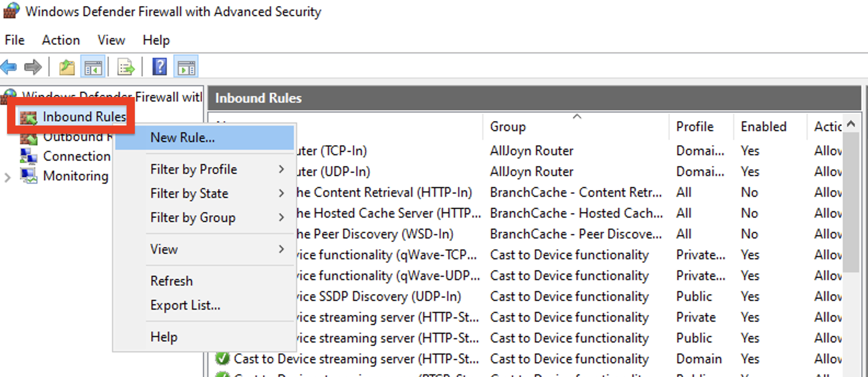This screenshot has height=377, width=868.
Task: Click the vertical scrollbar thumb in rules list
Action: pyautogui.click(x=851, y=202)
